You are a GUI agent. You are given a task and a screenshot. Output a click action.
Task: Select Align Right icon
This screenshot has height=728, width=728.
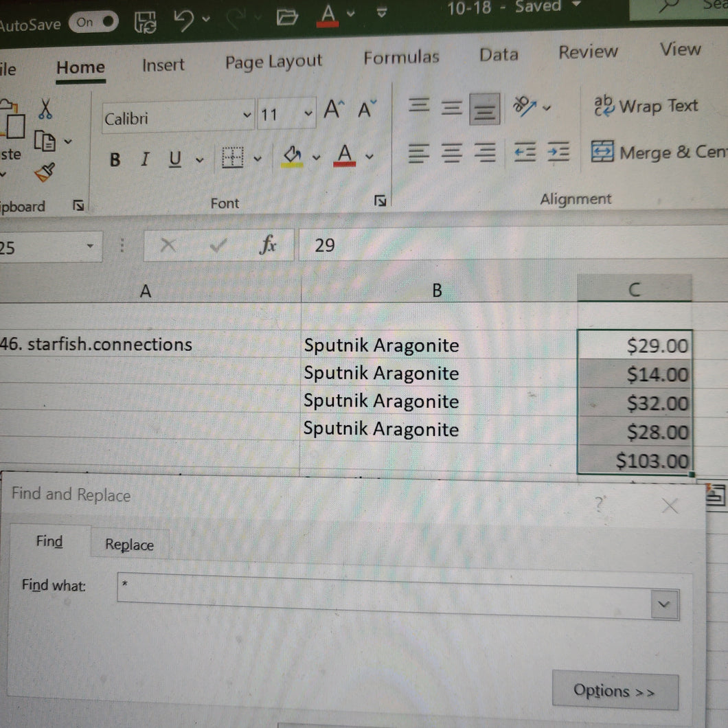[x=485, y=152]
